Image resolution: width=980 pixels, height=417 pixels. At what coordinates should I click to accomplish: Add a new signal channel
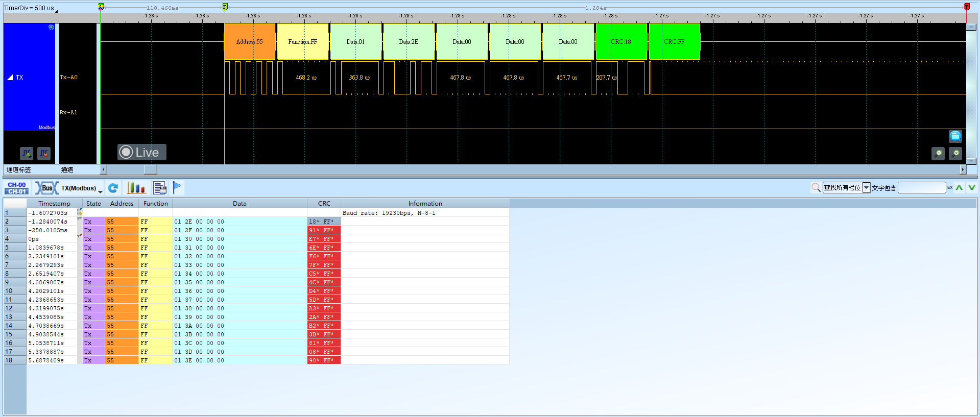(x=27, y=153)
